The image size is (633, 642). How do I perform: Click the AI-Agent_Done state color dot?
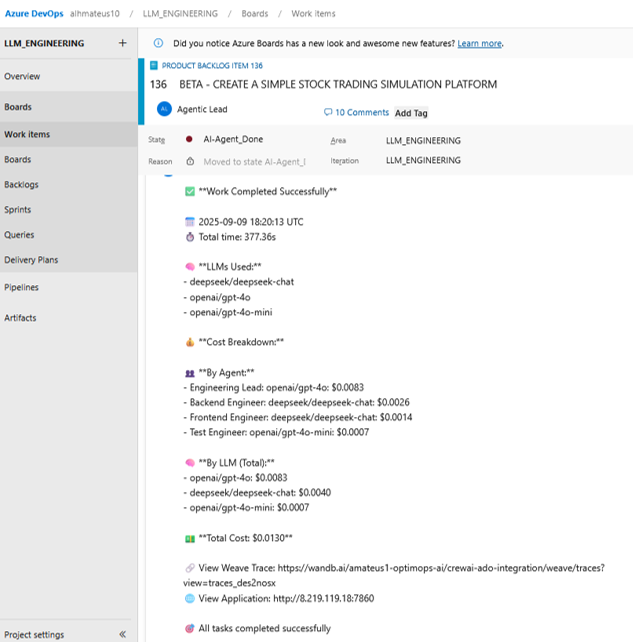tap(188, 140)
